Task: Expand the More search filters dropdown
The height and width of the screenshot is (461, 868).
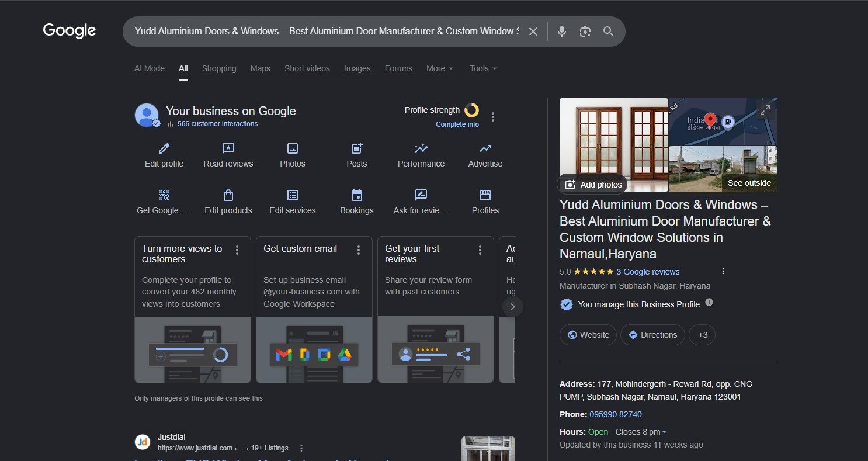Action: point(440,68)
